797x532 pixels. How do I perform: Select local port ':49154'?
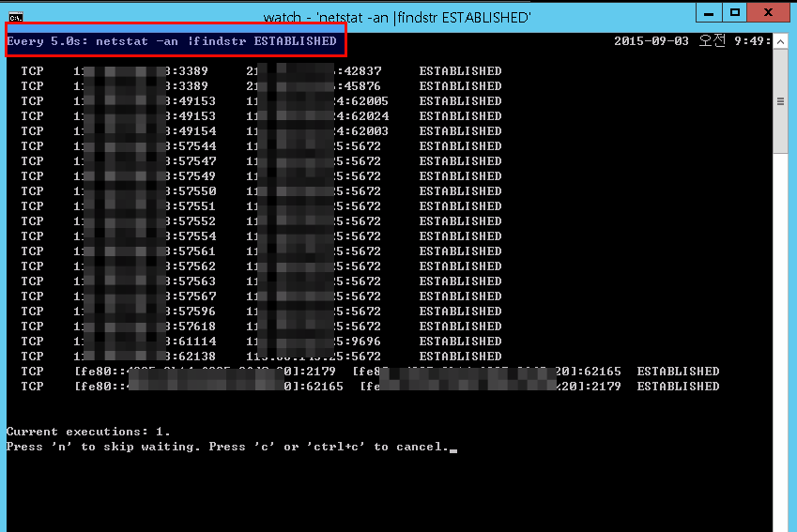click(194, 131)
